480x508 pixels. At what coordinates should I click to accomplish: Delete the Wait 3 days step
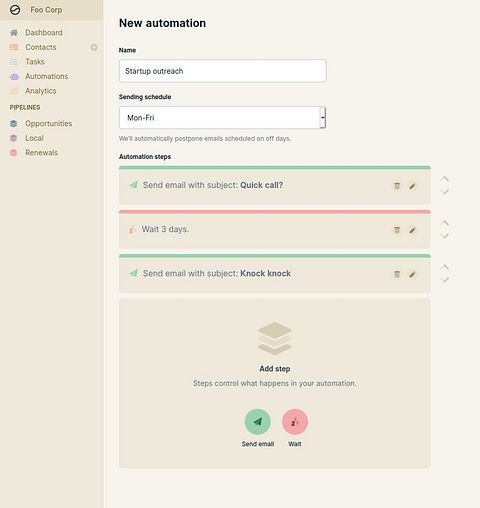pos(397,230)
